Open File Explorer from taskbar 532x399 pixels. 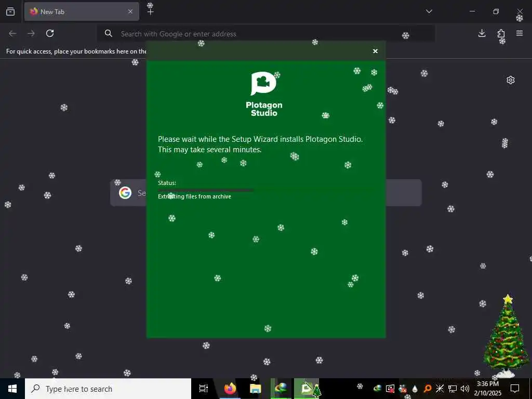255,389
